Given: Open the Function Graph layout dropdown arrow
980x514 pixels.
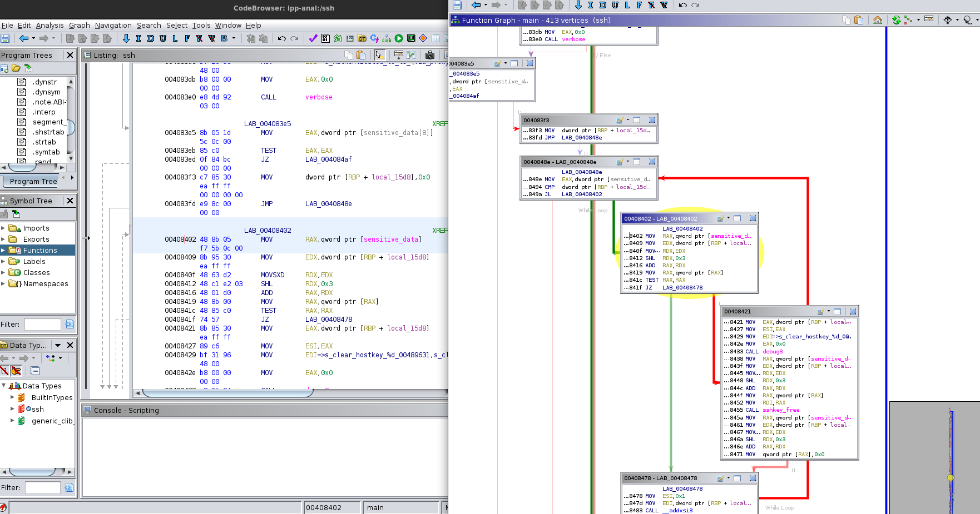Looking at the screenshot, I should point(918,20).
